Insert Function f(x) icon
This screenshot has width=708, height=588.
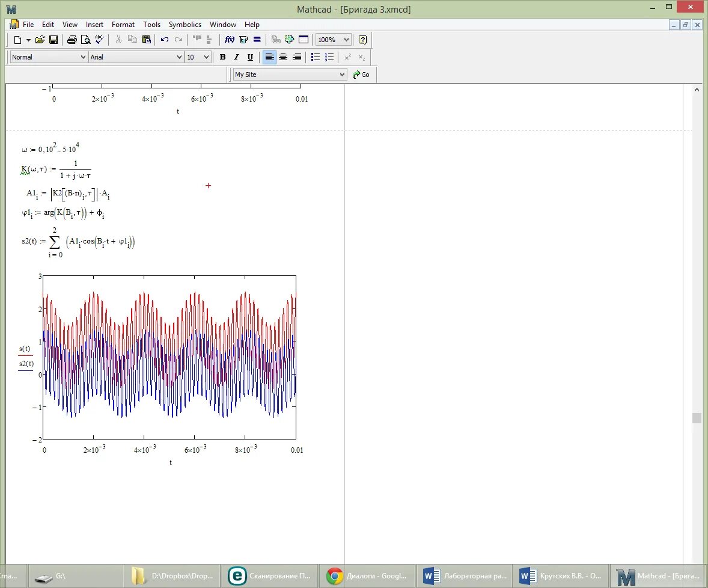tap(230, 40)
